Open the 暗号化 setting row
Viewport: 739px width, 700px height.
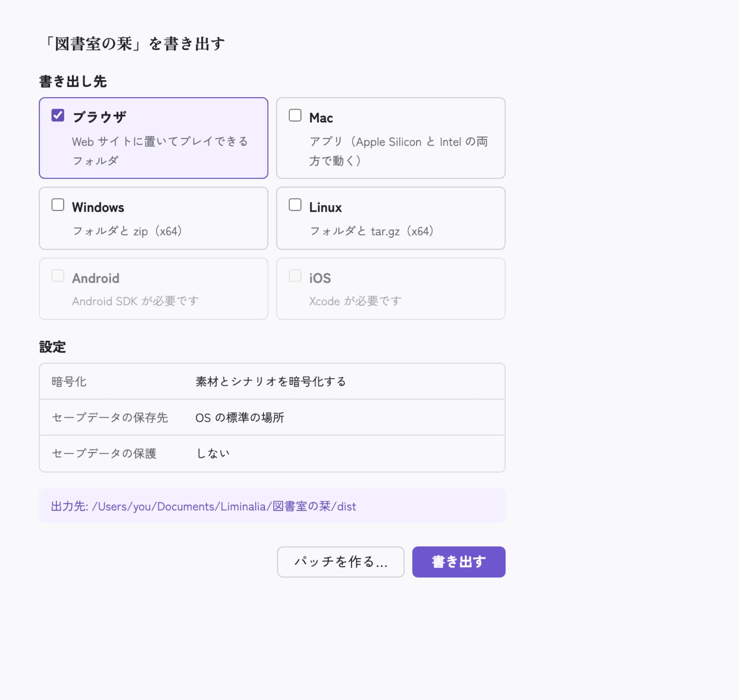(272, 382)
